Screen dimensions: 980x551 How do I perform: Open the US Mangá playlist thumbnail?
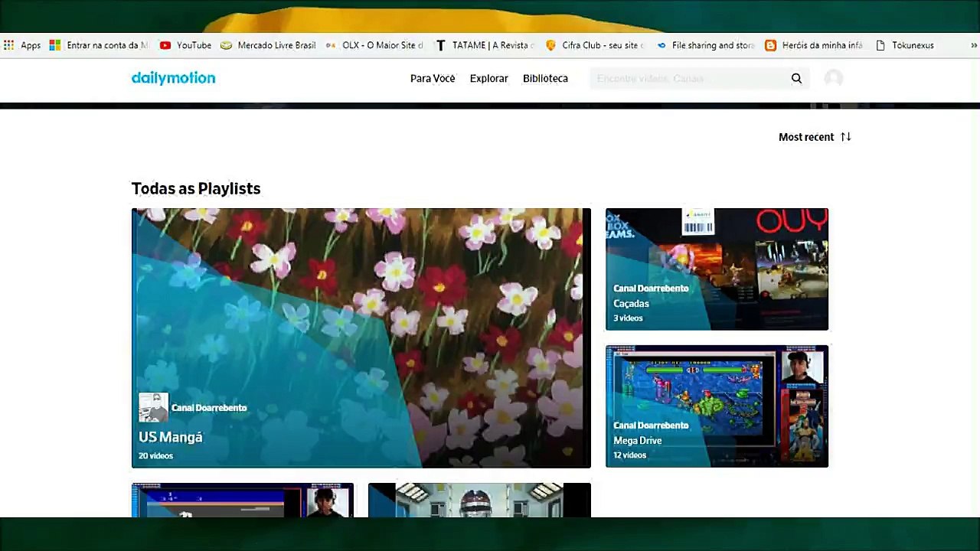point(361,337)
